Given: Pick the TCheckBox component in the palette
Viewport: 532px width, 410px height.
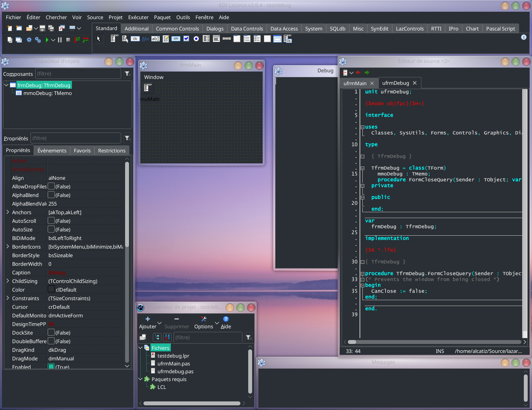Looking at the screenshot, I should [186, 39].
